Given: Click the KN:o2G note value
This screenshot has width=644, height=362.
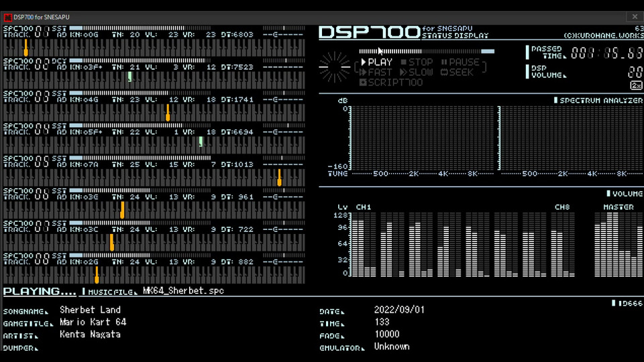Looking at the screenshot, I should click(85, 262).
